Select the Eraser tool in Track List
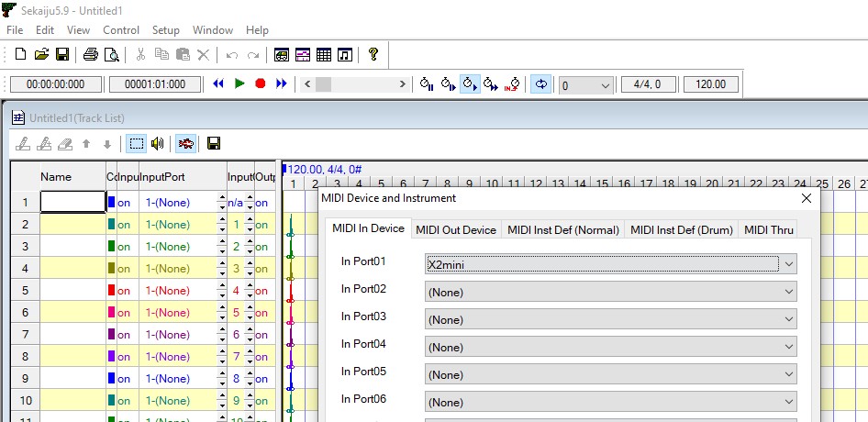This screenshot has width=868, height=422. click(65, 144)
